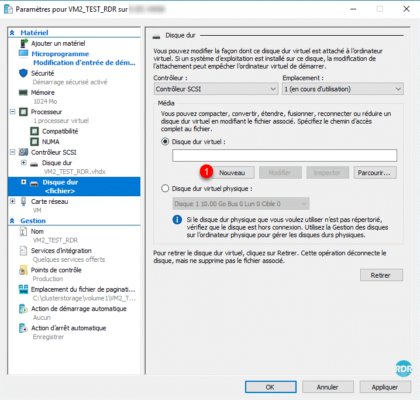
Task: Open the Microprogramme settings entry
Action: (60, 54)
